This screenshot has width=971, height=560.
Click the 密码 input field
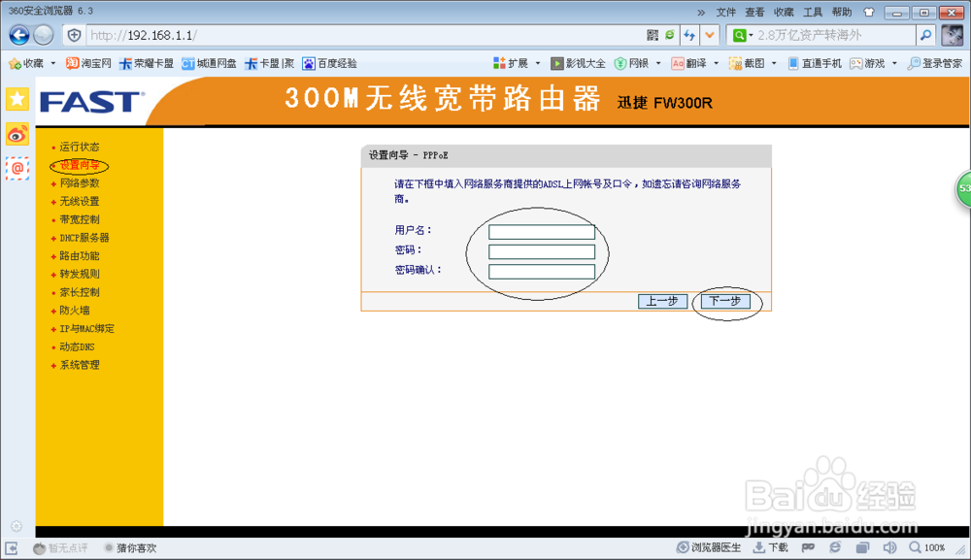click(542, 251)
